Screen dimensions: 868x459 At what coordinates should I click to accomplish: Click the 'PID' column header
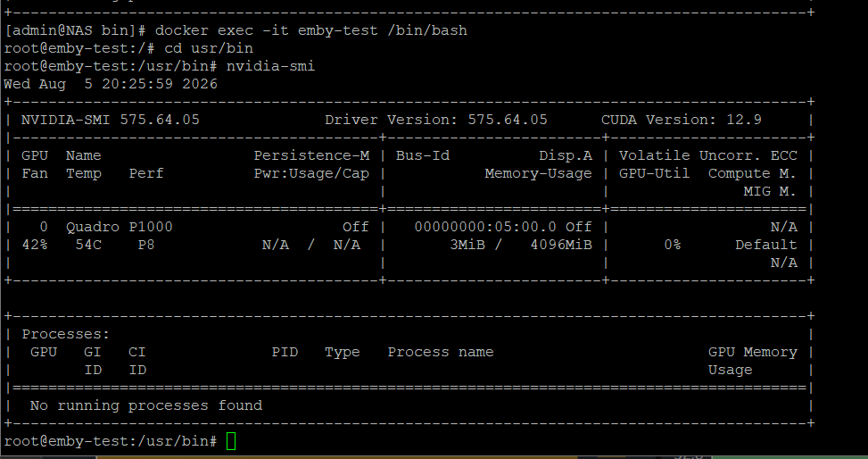[285, 352]
